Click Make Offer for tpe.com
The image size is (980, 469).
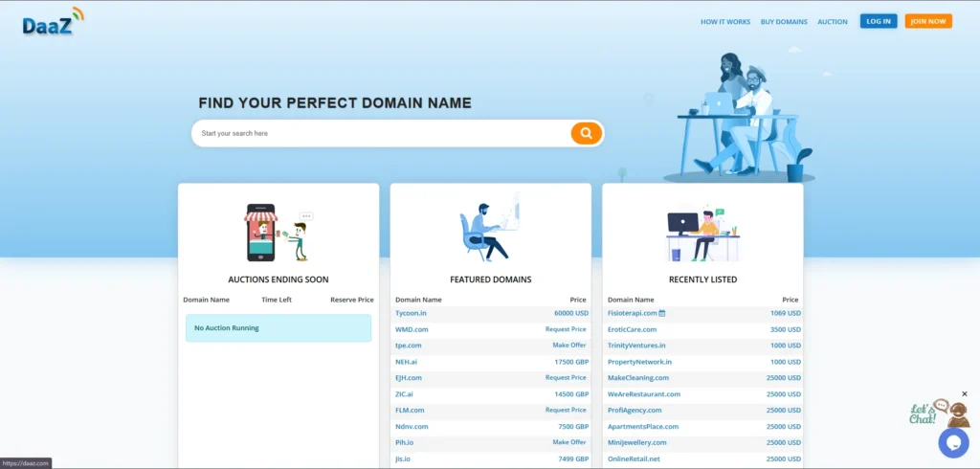click(x=569, y=346)
